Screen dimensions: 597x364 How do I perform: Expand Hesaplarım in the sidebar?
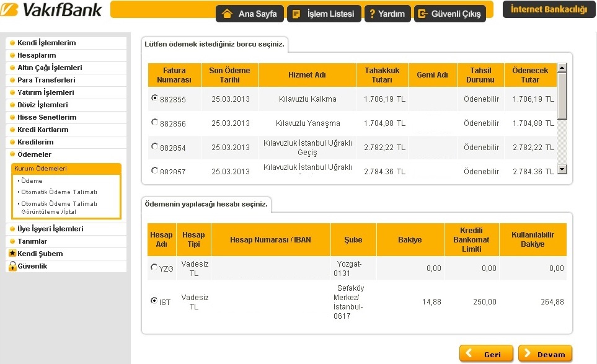[37, 55]
